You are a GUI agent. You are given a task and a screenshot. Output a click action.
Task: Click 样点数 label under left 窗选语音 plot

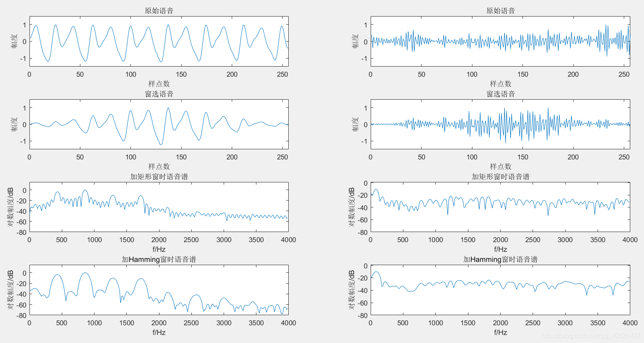tap(159, 167)
